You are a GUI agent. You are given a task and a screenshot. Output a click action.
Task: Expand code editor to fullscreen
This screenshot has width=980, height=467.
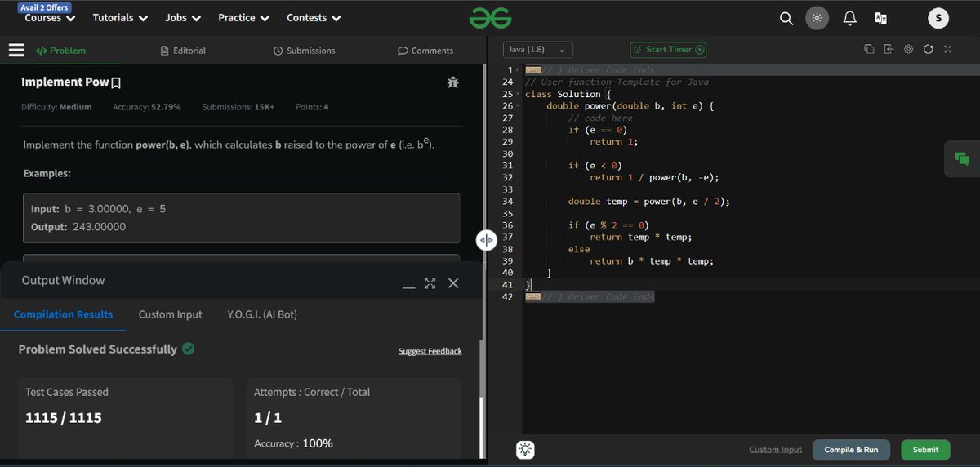[947, 50]
